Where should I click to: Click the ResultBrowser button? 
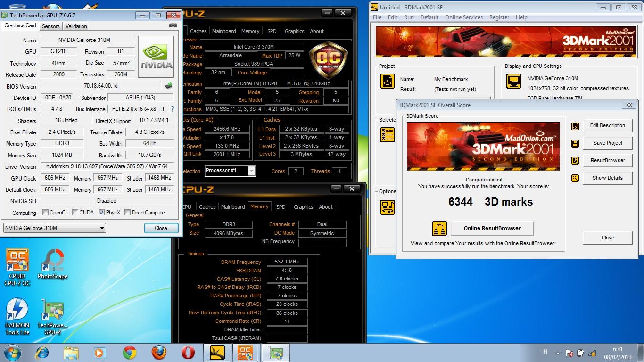pos(608,161)
